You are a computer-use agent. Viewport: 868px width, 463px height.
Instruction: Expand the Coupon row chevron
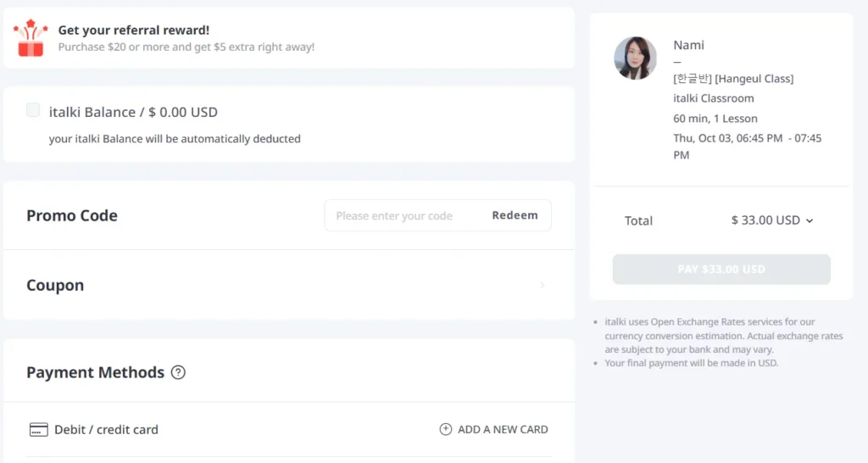[x=542, y=286]
